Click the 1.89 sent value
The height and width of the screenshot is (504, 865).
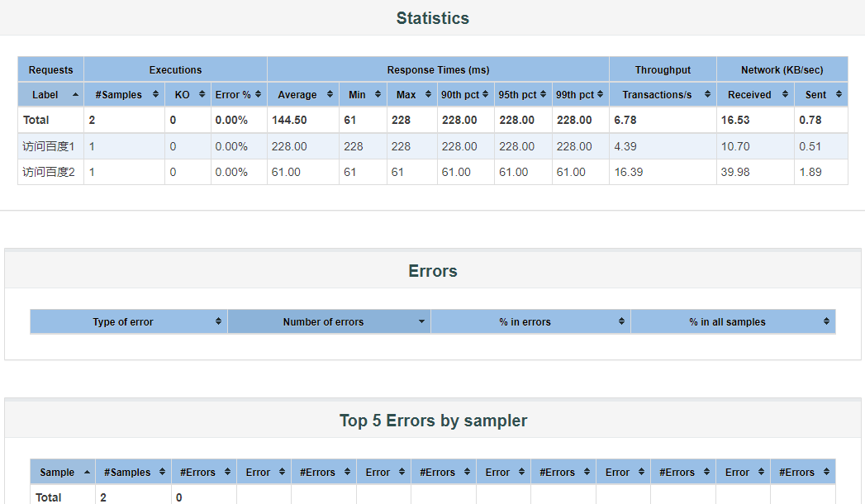[810, 172]
